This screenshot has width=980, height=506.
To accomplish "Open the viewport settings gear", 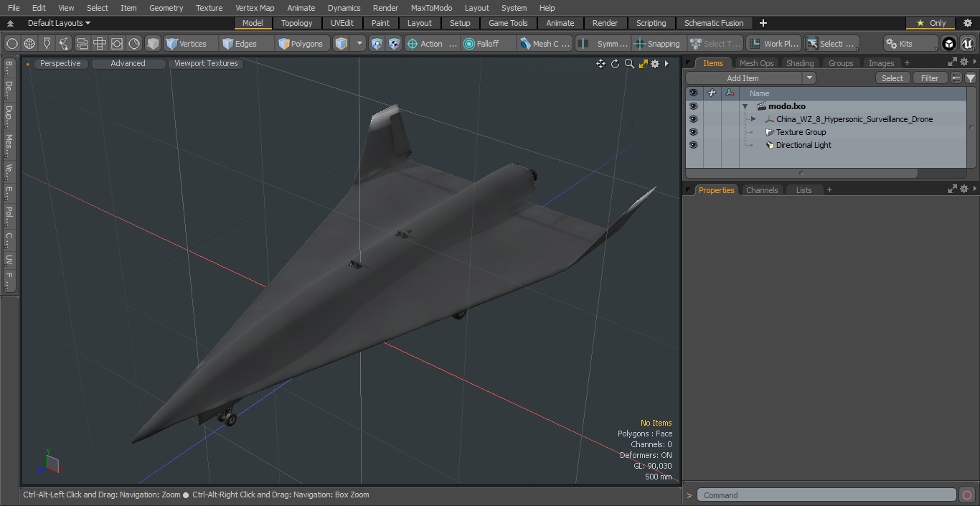I will pyautogui.click(x=655, y=64).
